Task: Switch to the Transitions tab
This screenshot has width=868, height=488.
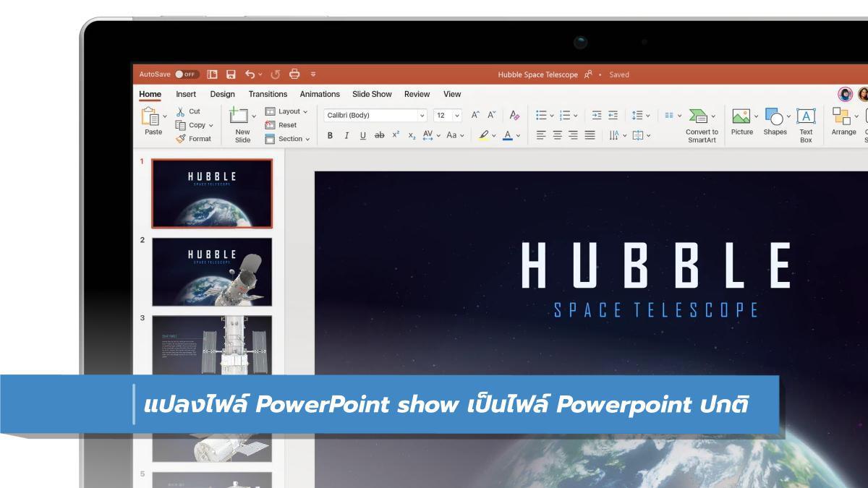Action: click(x=268, y=94)
